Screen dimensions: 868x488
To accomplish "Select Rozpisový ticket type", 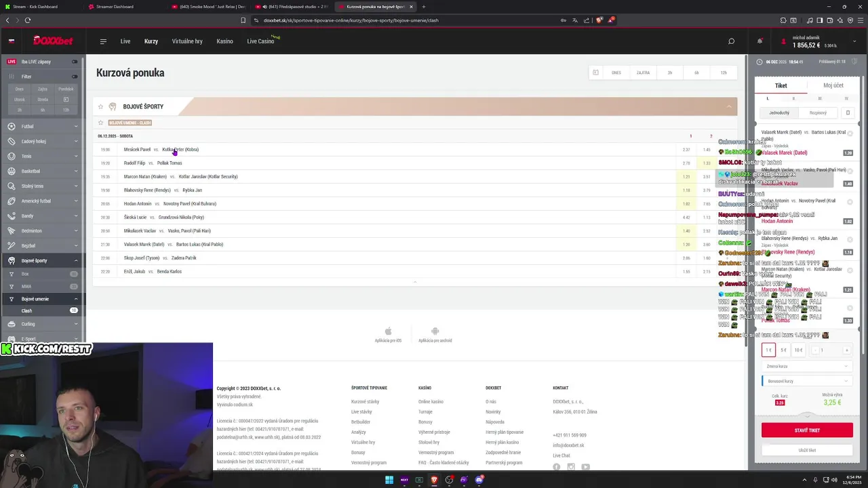I will [818, 113].
